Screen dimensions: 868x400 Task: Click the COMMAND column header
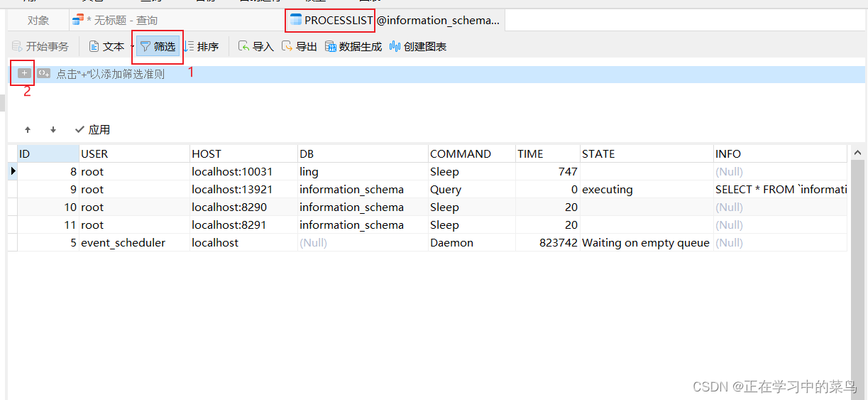coord(470,153)
